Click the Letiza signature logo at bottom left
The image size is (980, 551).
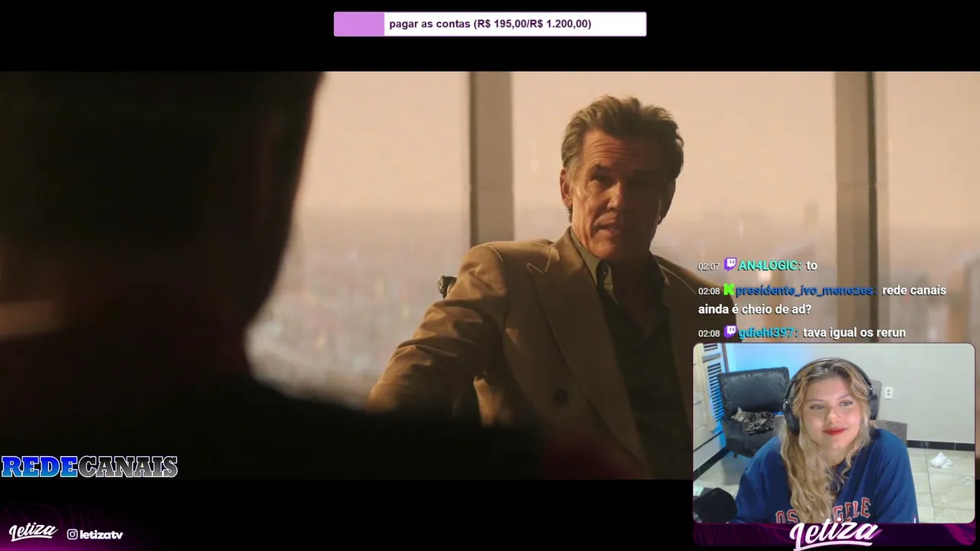point(33,531)
